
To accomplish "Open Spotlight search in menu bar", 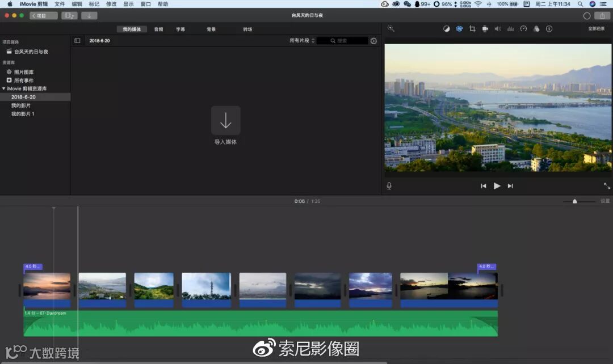I will pyautogui.click(x=580, y=4).
